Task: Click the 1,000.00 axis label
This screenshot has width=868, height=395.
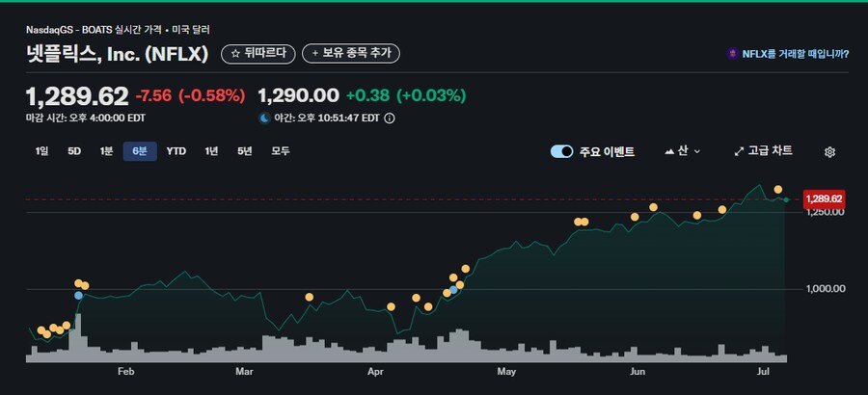Action: click(x=826, y=288)
